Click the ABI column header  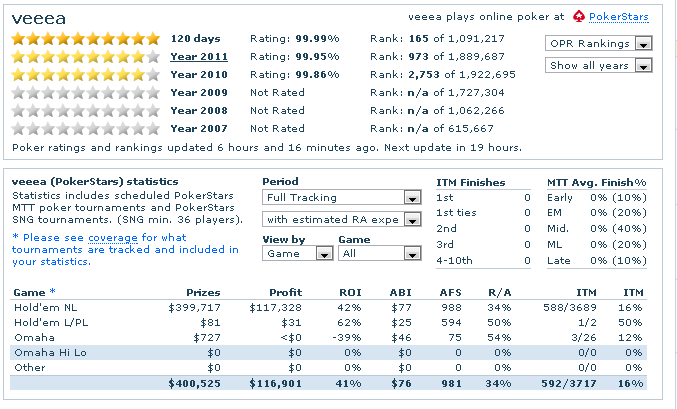click(401, 292)
